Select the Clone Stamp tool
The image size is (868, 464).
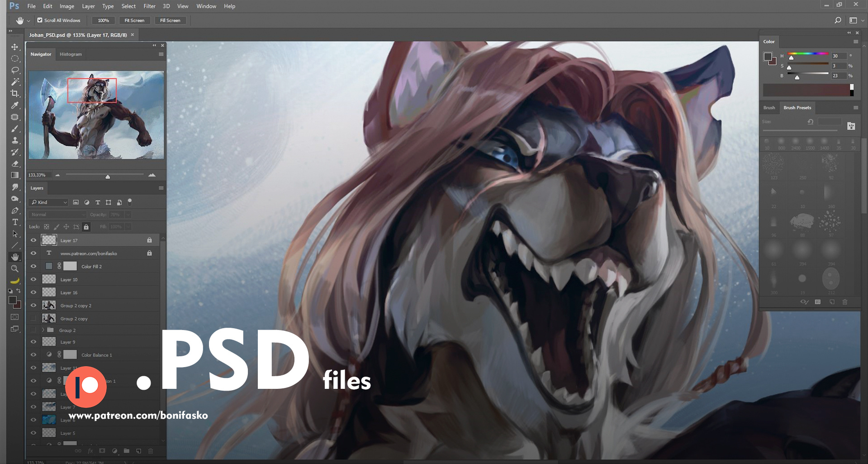(x=15, y=140)
